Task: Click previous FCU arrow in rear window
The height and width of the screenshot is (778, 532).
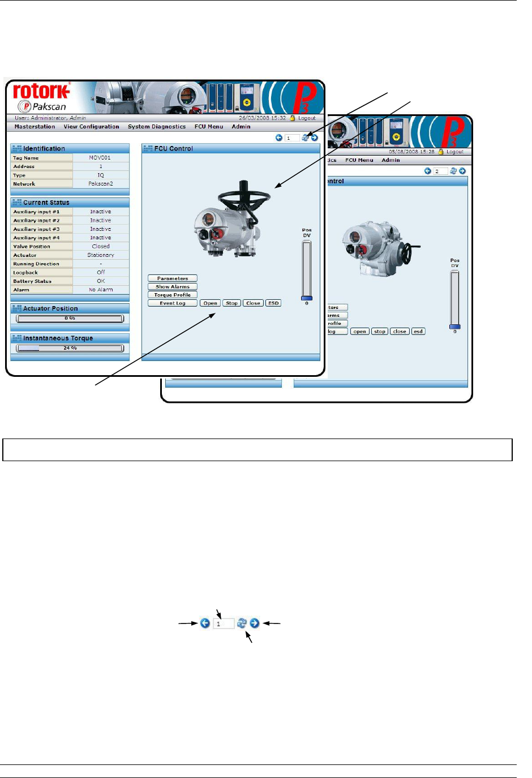Action: pyautogui.click(x=428, y=171)
